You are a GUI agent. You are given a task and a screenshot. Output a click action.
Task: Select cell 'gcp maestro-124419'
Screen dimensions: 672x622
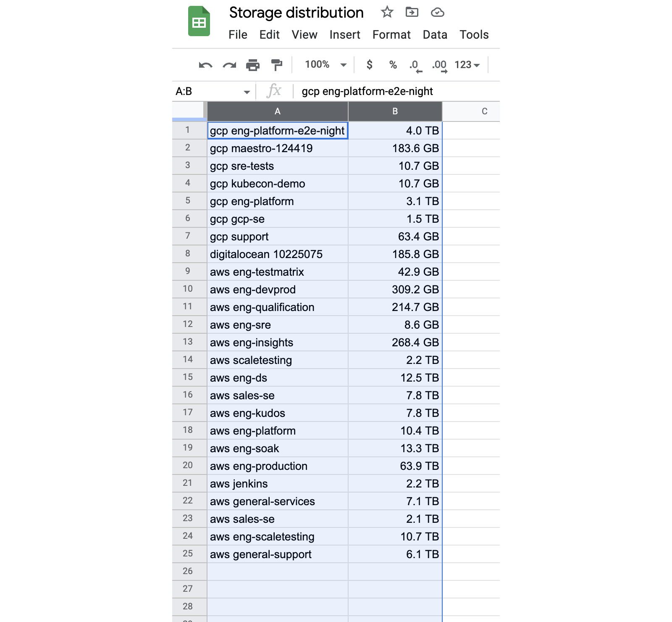coord(278,148)
